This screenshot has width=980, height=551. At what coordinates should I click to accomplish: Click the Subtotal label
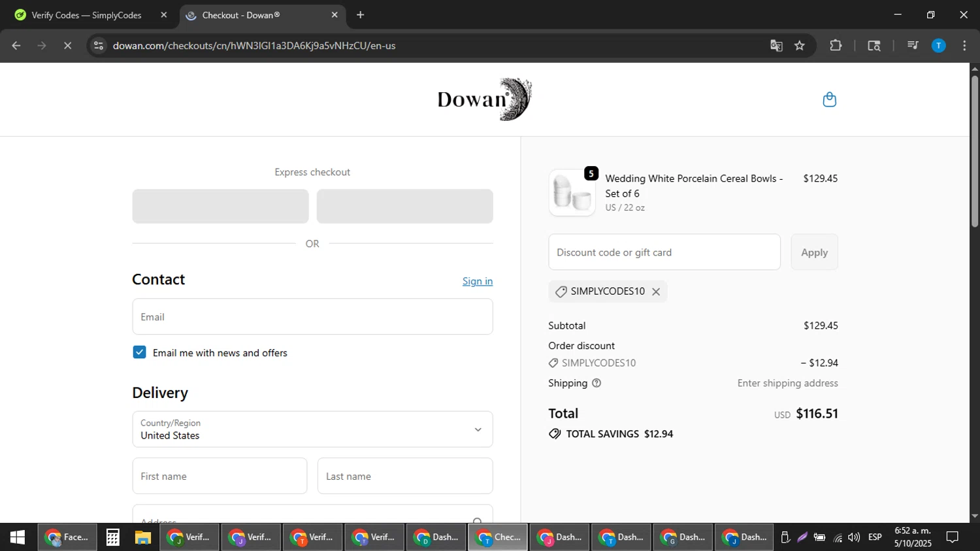[567, 326]
